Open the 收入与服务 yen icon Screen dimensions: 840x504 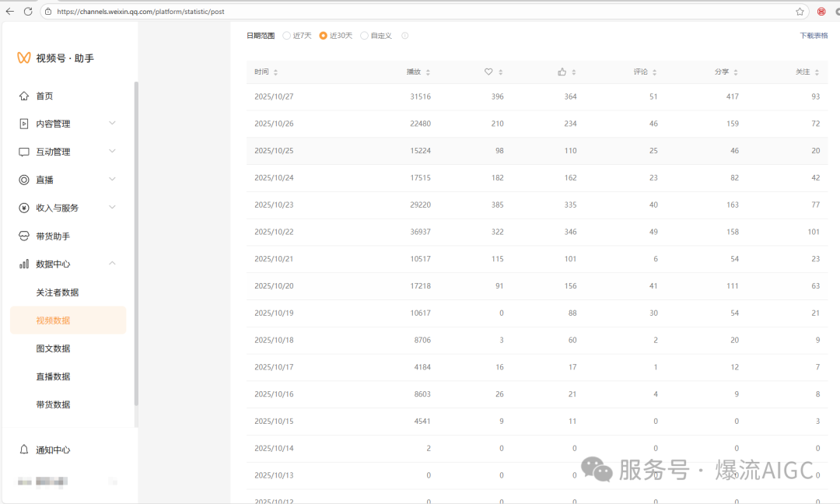[24, 208]
